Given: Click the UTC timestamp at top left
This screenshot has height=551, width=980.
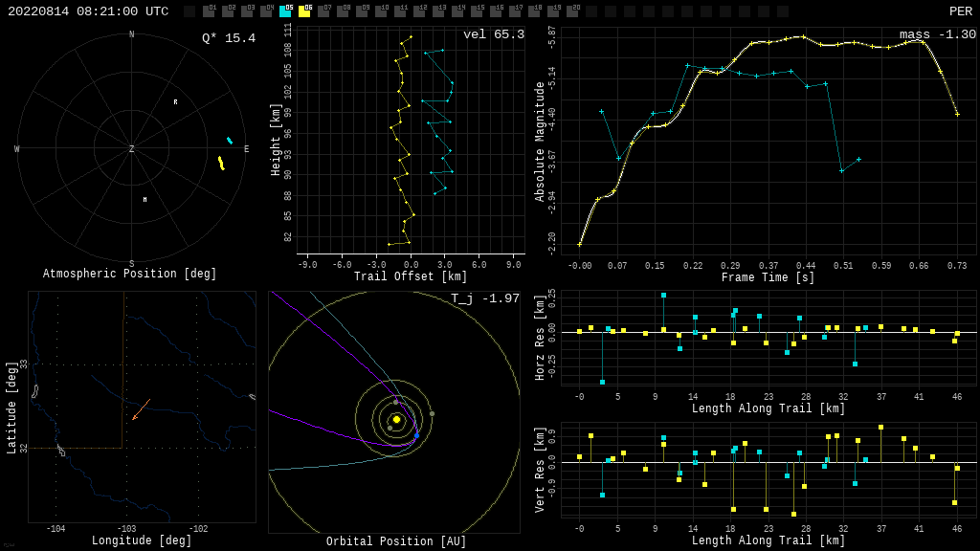Looking at the screenshot, I should click(x=88, y=11).
